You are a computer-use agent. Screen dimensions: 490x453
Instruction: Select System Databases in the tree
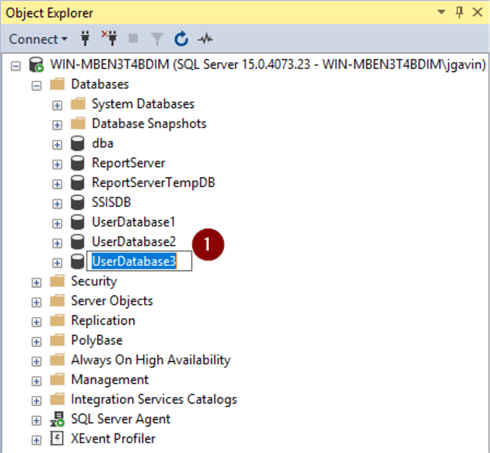click(143, 104)
